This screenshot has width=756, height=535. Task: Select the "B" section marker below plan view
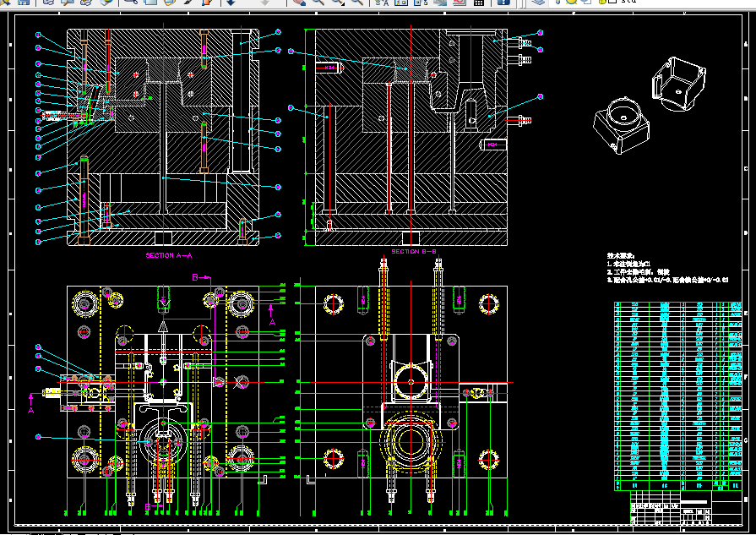(x=148, y=506)
